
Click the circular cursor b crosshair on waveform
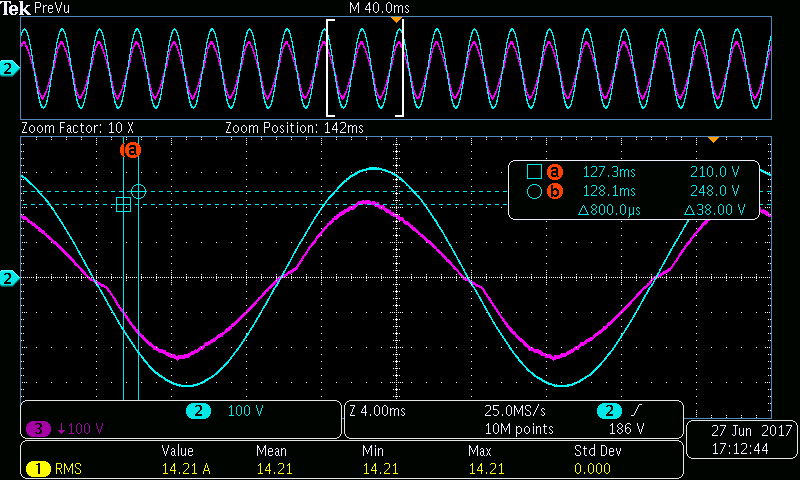(138, 192)
